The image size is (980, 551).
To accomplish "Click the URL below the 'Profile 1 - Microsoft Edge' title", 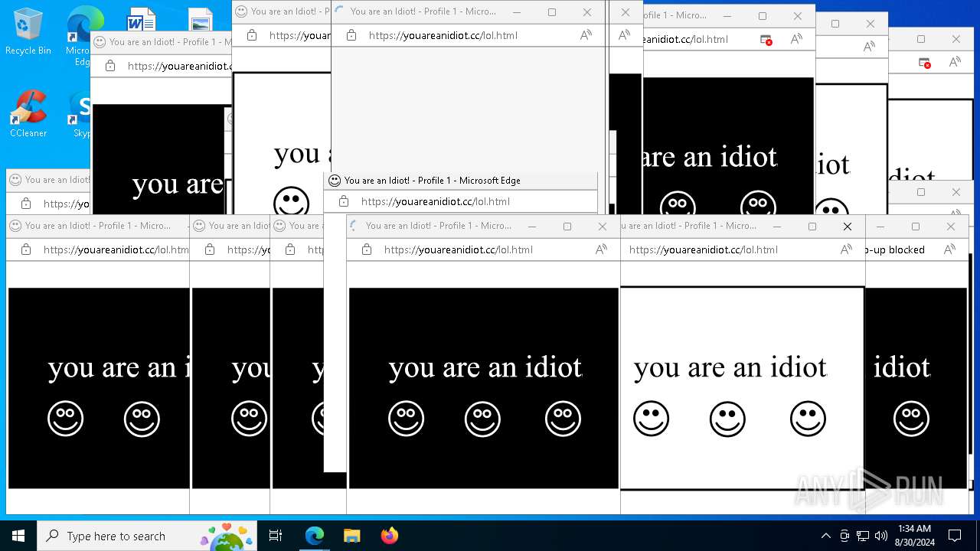I will 435,201.
